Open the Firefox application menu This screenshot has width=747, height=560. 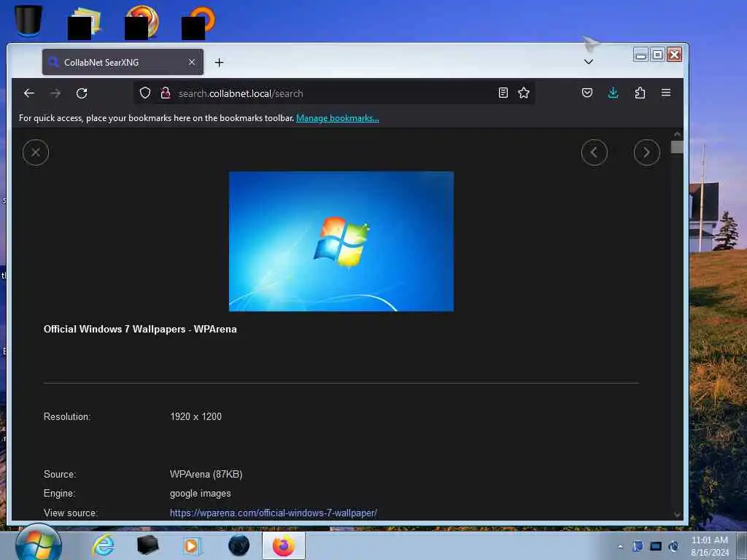666,93
